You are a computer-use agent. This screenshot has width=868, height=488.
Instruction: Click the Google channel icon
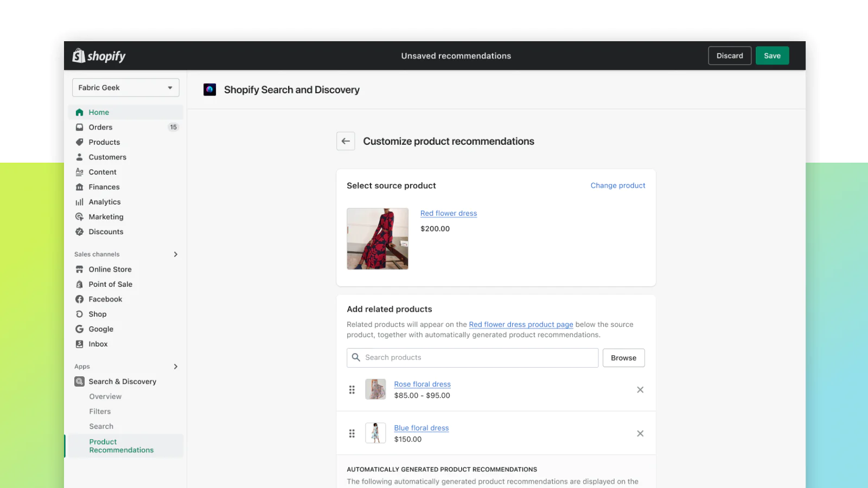79,329
